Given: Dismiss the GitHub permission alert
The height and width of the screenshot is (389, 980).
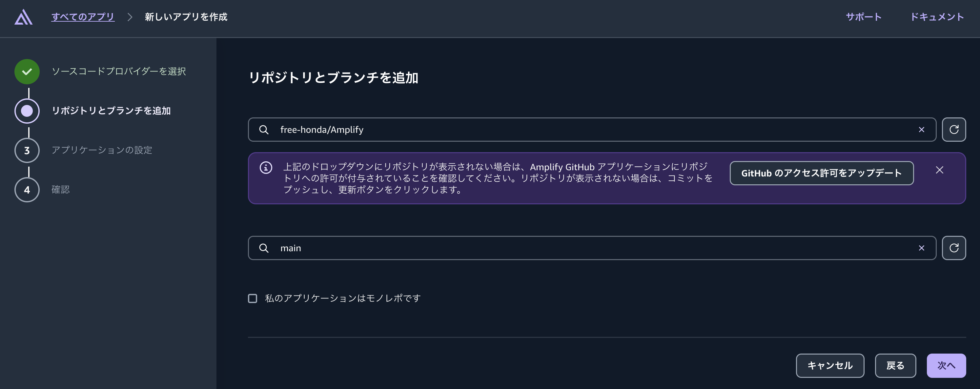Looking at the screenshot, I should point(939,170).
